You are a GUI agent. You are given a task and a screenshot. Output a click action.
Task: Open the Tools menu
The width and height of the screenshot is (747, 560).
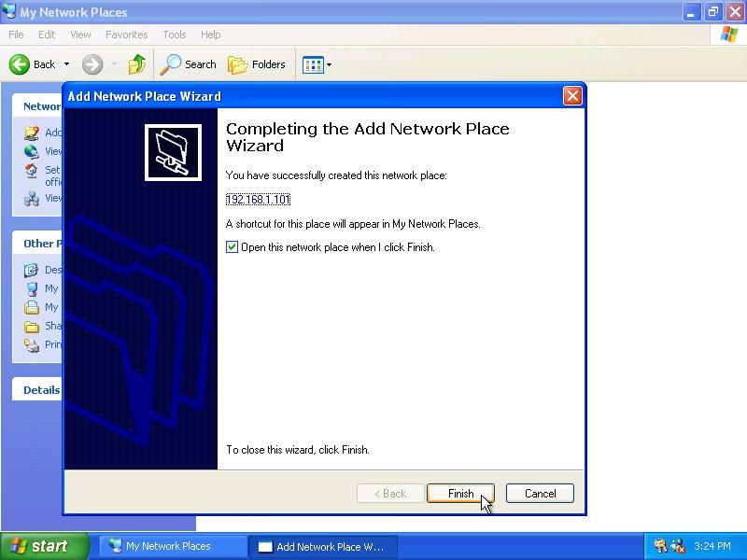coord(175,35)
